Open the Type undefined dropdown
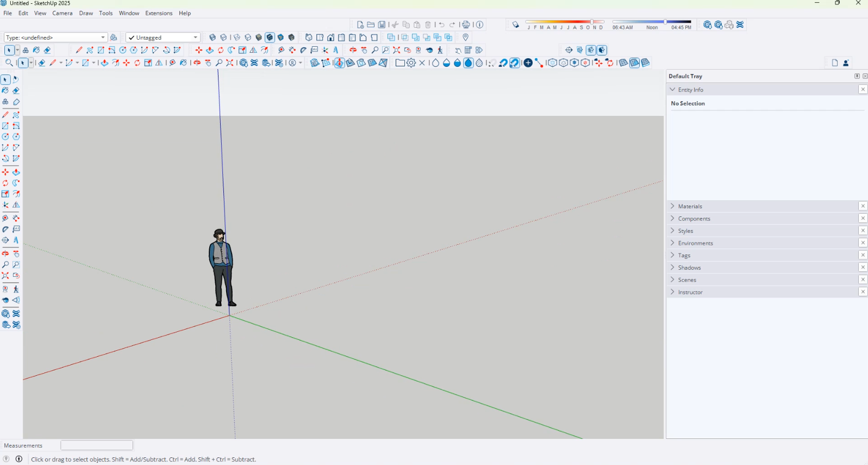 [55, 38]
